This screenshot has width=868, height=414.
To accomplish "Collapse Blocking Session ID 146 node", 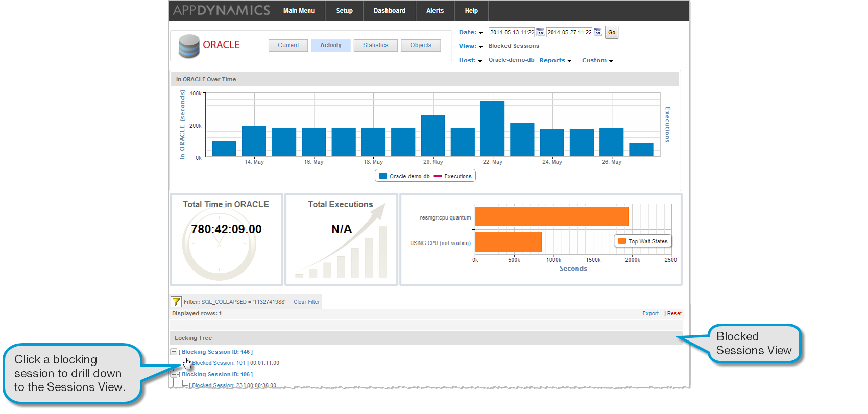I will coord(174,352).
